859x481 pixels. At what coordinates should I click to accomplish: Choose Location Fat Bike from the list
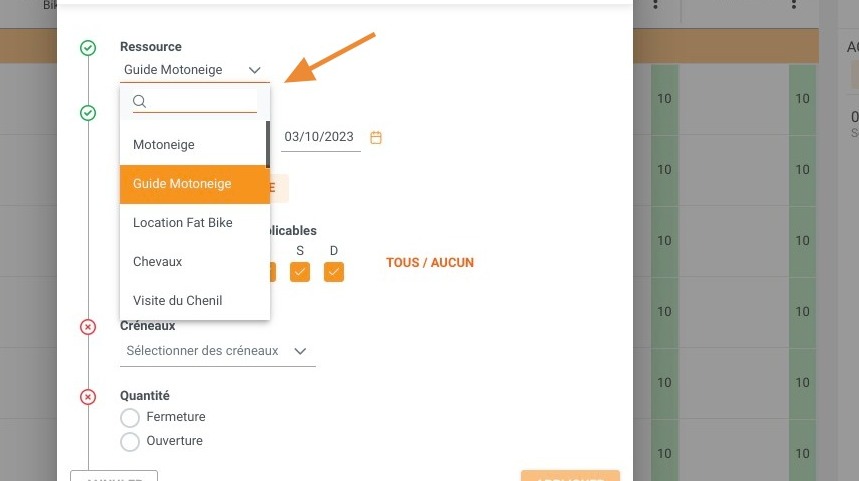pos(194,223)
